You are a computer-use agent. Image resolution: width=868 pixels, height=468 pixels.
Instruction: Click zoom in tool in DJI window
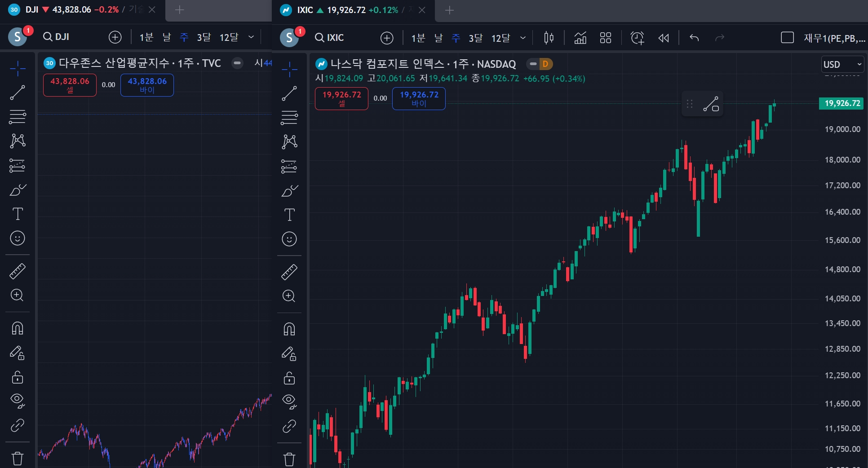[18, 295]
